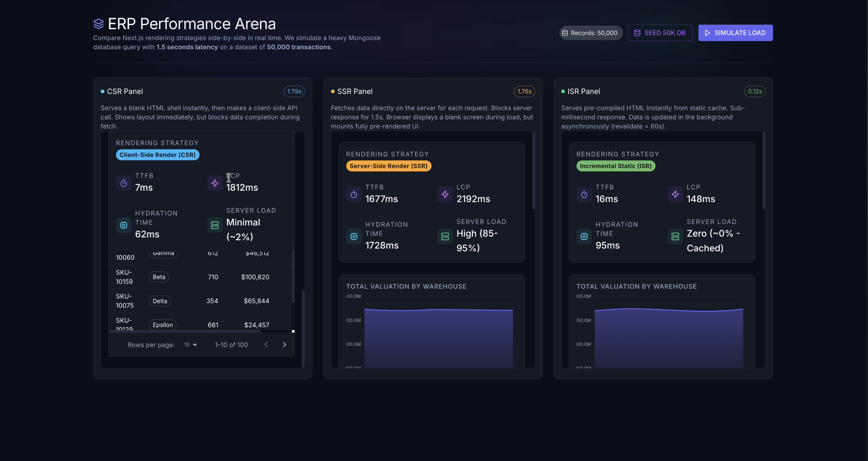Click the $100,820 value cell
The width and height of the screenshot is (868, 461).
click(x=255, y=277)
